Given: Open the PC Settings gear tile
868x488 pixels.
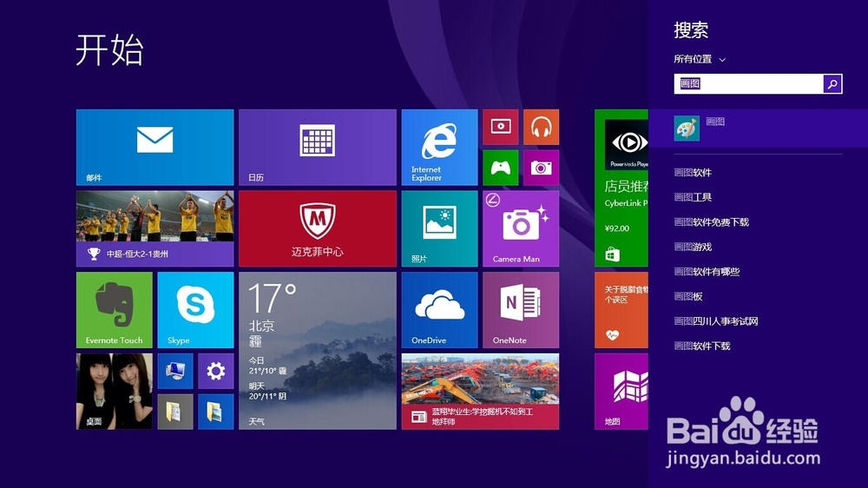Looking at the screenshot, I should click(216, 371).
